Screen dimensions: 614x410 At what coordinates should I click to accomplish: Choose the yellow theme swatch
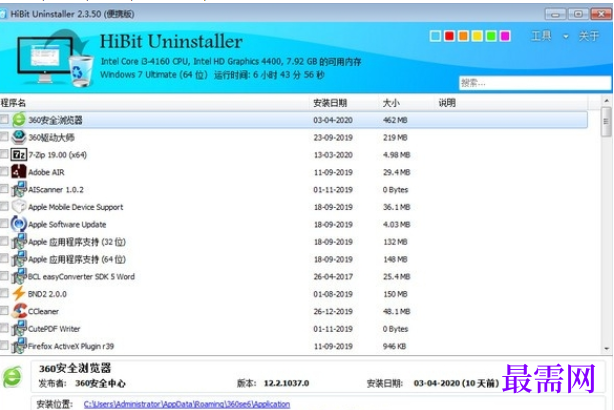(477, 36)
